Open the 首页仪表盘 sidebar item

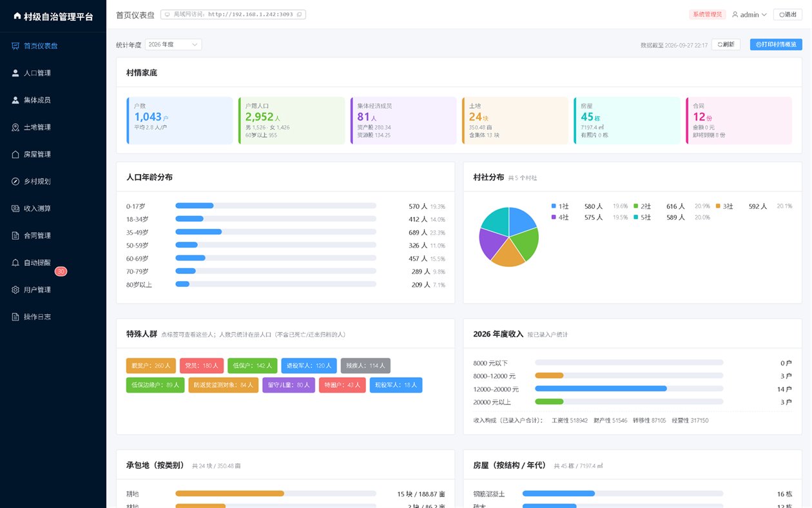point(53,46)
